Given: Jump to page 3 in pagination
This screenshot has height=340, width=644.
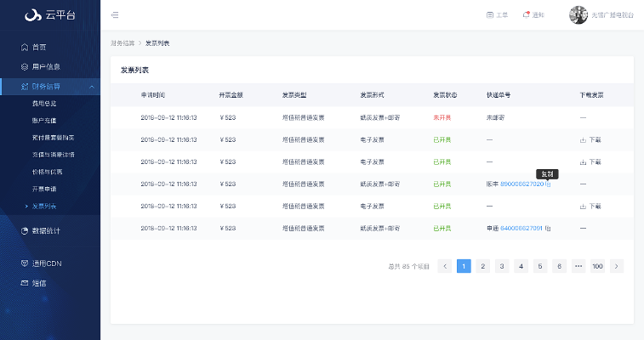Looking at the screenshot, I should tap(502, 266).
